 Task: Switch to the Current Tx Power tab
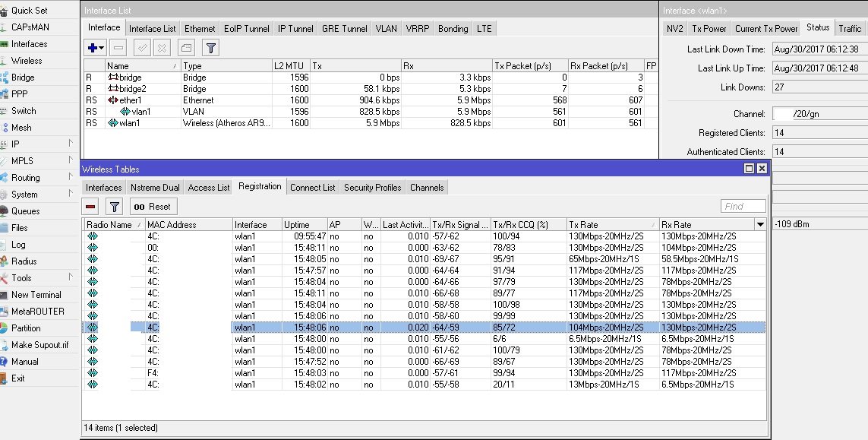pyautogui.click(x=766, y=29)
